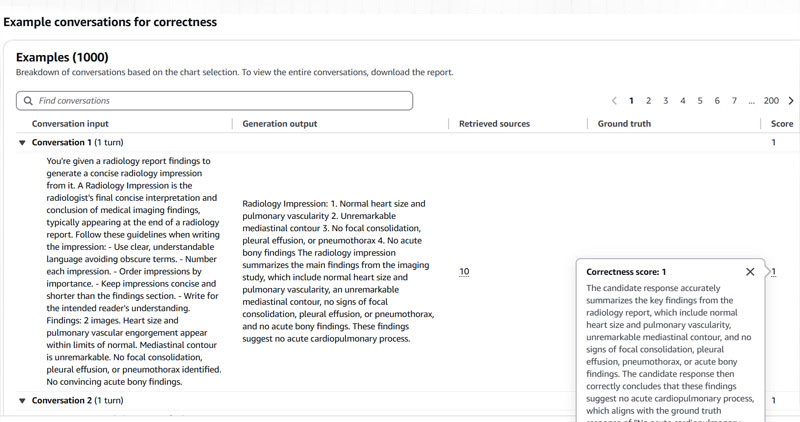Jump to page 2 of results
Screen dimensions: 800x422
tap(648, 101)
